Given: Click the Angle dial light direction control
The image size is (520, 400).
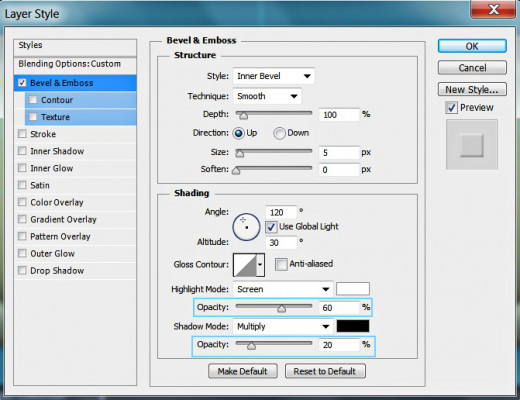Looking at the screenshot, I should pyautogui.click(x=246, y=227).
